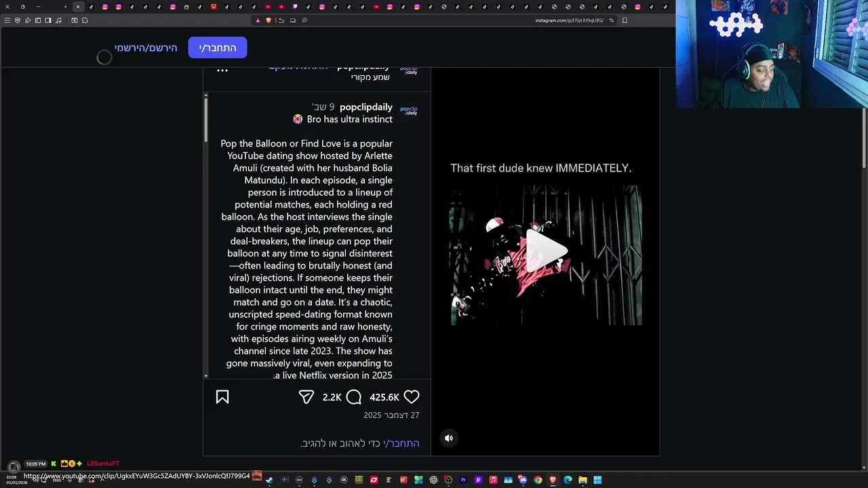Click the blue התחבר/י login button
Image resolution: width=868 pixels, height=488 pixels.
click(218, 47)
